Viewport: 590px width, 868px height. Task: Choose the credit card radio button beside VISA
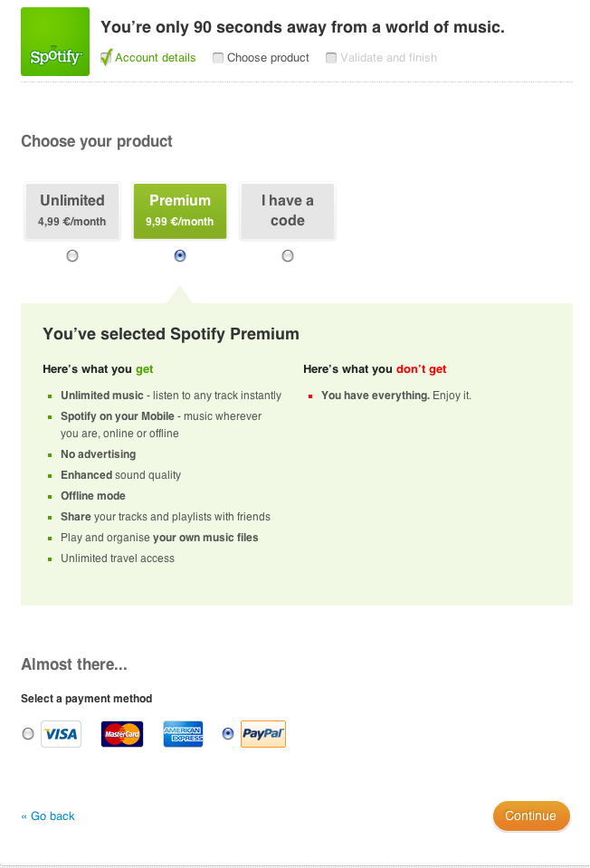pos(28,733)
